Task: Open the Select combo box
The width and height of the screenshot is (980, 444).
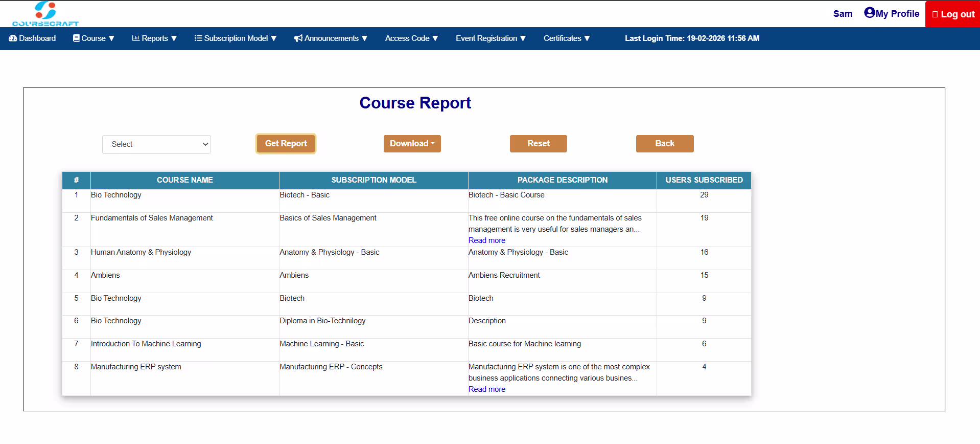Action: [156, 144]
